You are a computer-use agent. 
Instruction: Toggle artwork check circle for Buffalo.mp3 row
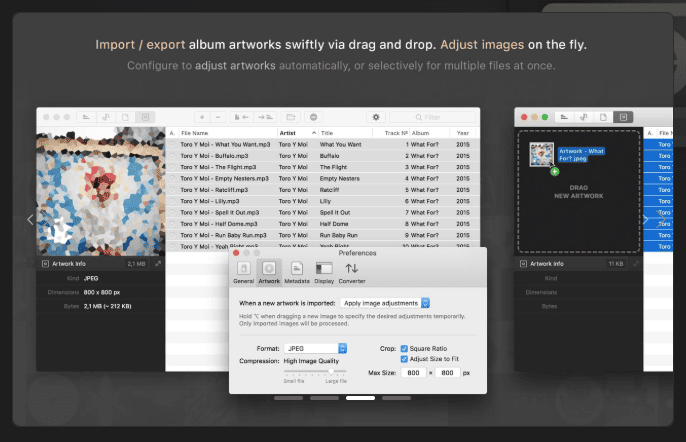172,156
